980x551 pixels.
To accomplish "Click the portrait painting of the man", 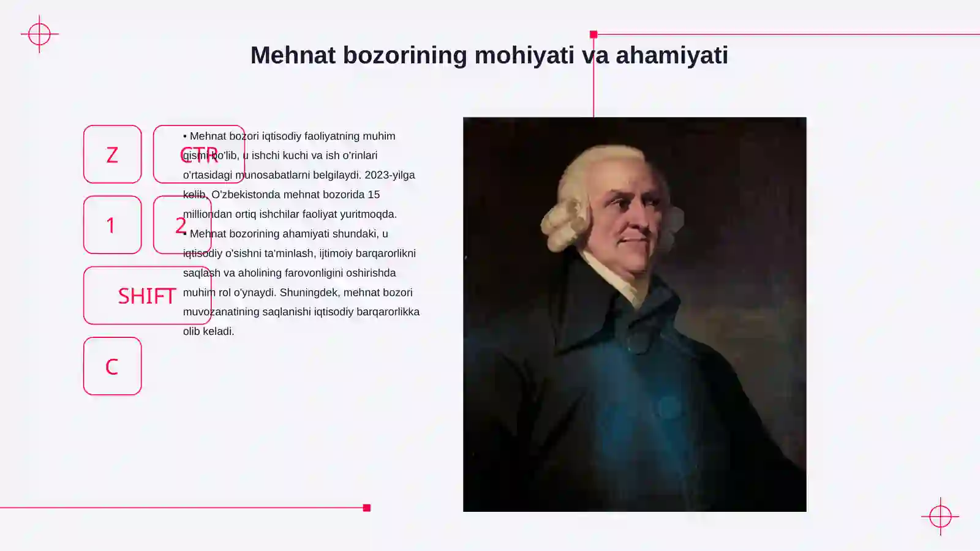I will click(635, 314).
